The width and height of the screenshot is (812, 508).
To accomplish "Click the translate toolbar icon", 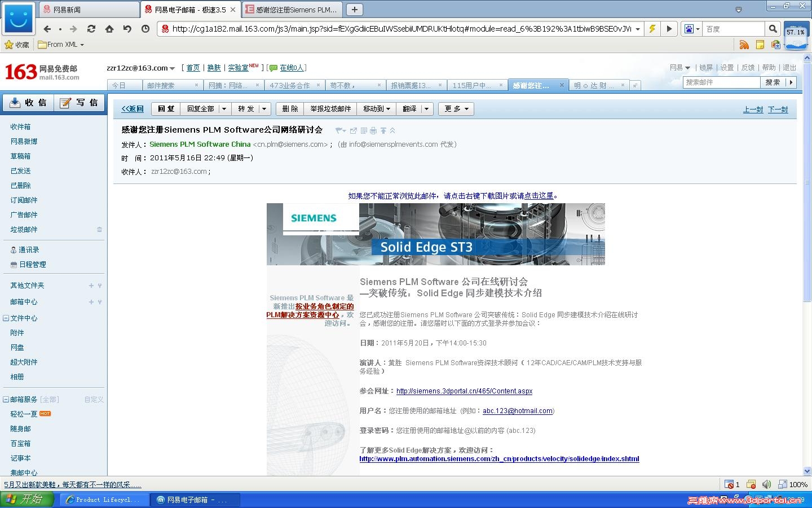I will pyautogui.click(x=776, y=45).
